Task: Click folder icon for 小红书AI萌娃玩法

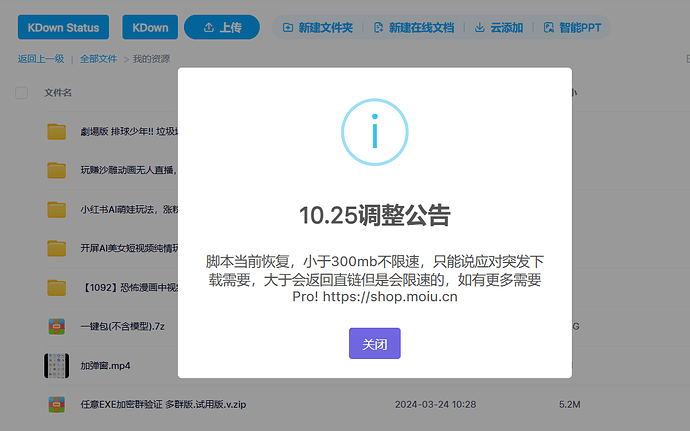Action: 57,209
